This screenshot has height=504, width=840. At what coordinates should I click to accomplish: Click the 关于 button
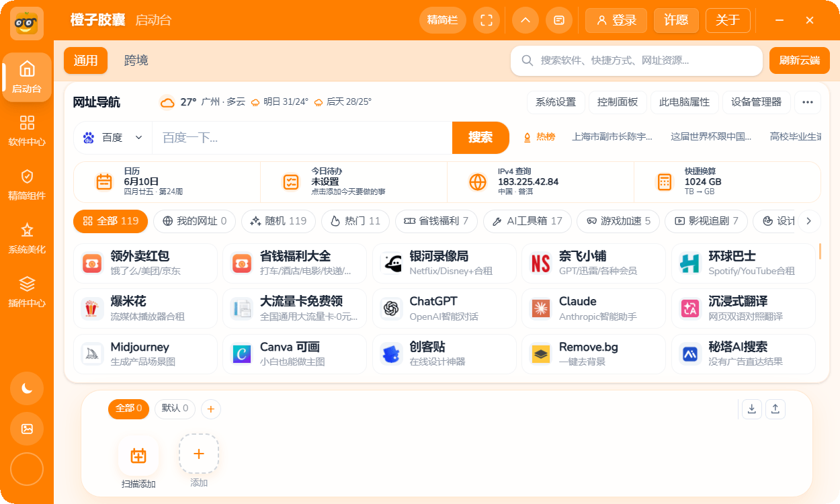click(728, 20)
